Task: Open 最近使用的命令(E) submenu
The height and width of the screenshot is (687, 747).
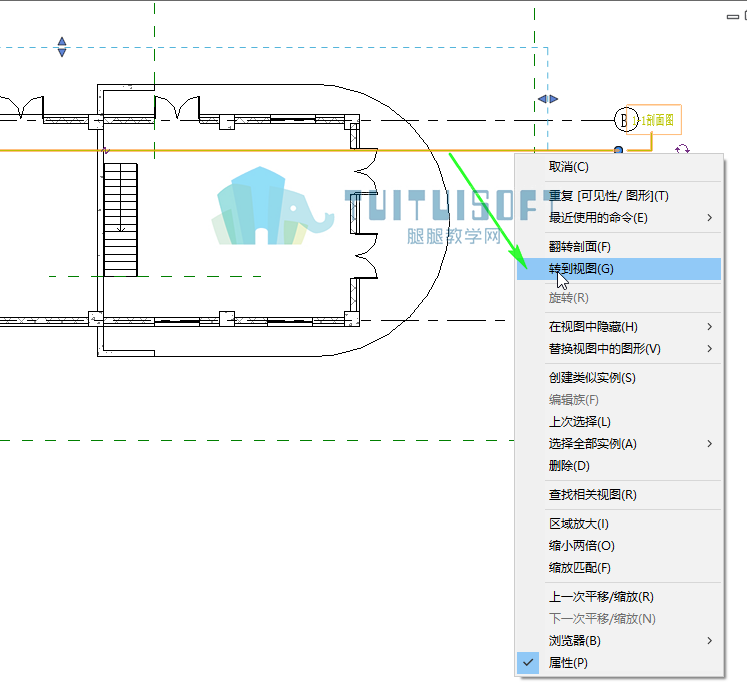Action: coord(618,218)
